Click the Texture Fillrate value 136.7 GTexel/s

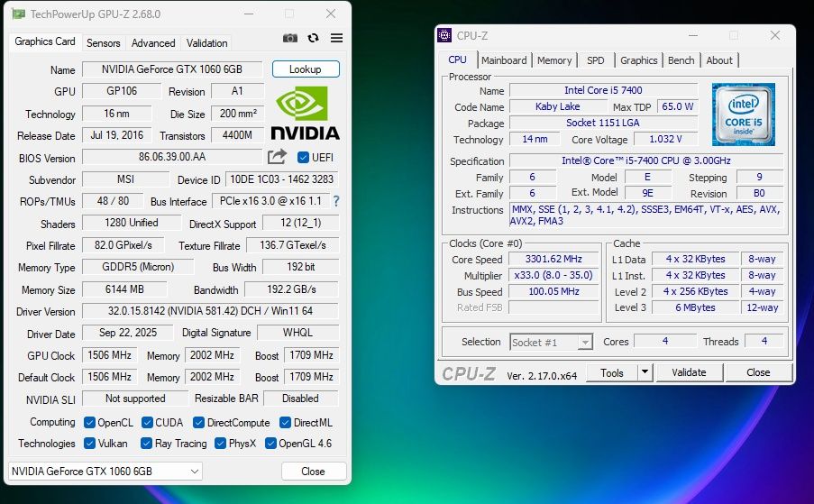tap(292, 245)
